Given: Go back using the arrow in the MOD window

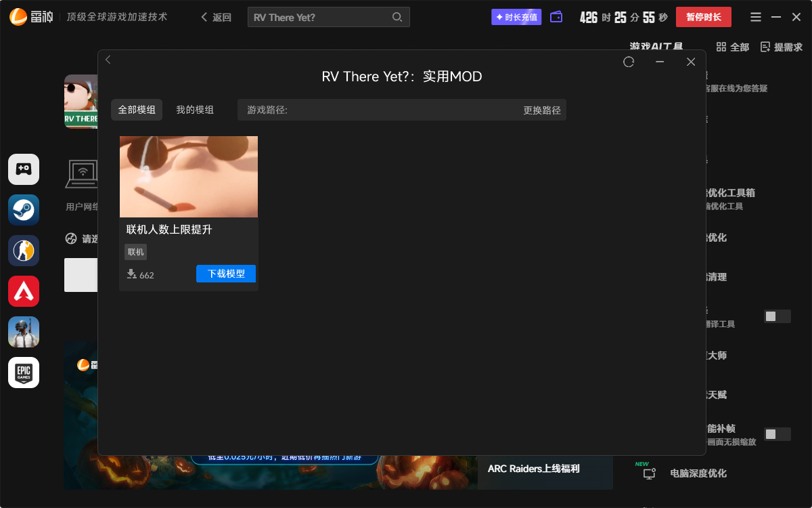Looking at the screenshot, I should pyautogui.click(x=108, y=60).
